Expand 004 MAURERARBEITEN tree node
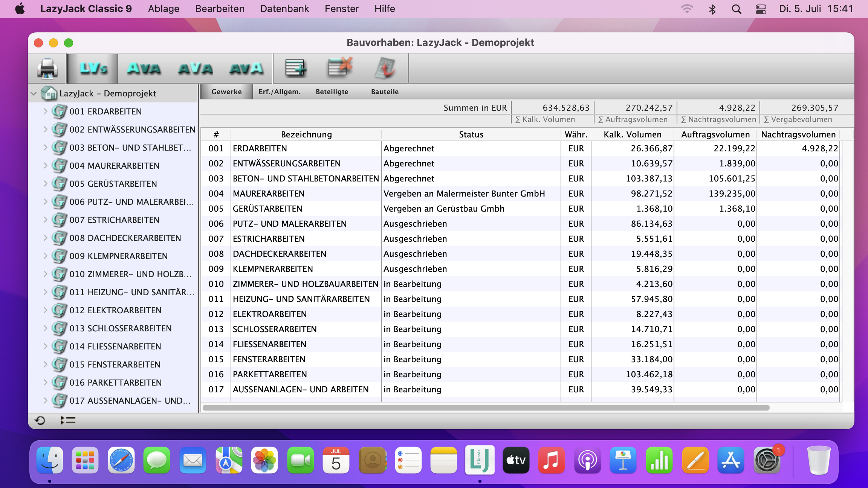This screenshot has height=488, width=868. click(x=45, y=166)
